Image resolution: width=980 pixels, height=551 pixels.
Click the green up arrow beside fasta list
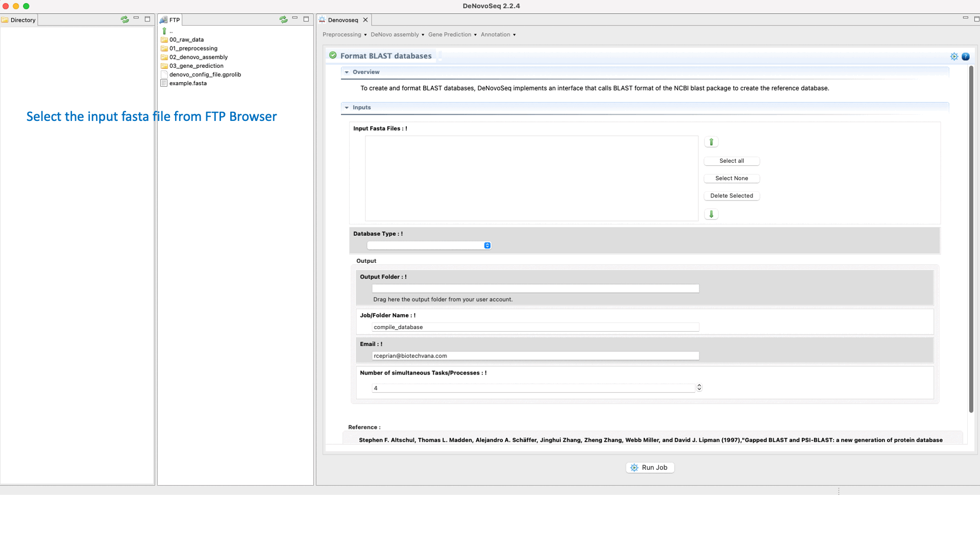[x=711, y=142]
